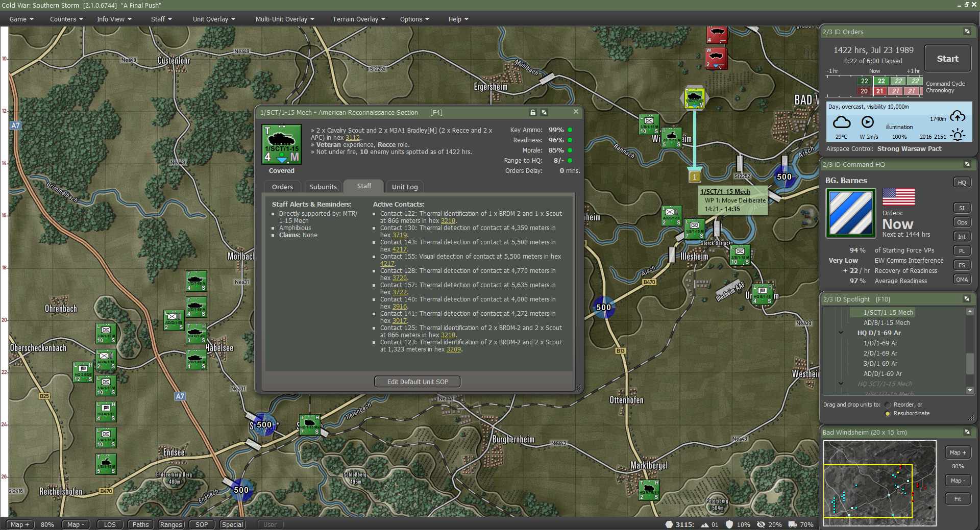
Task: Click the Fit button for minimap
Action: [958, 499]
